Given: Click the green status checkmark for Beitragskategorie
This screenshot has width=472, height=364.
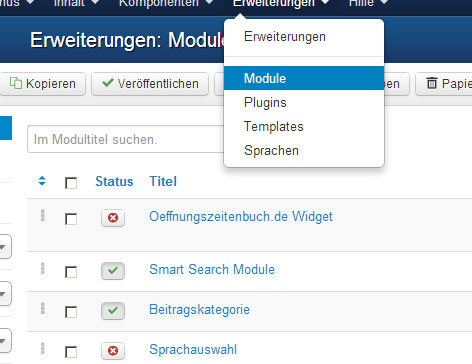Looking at the screenshot, I should [x=113, y=311].
